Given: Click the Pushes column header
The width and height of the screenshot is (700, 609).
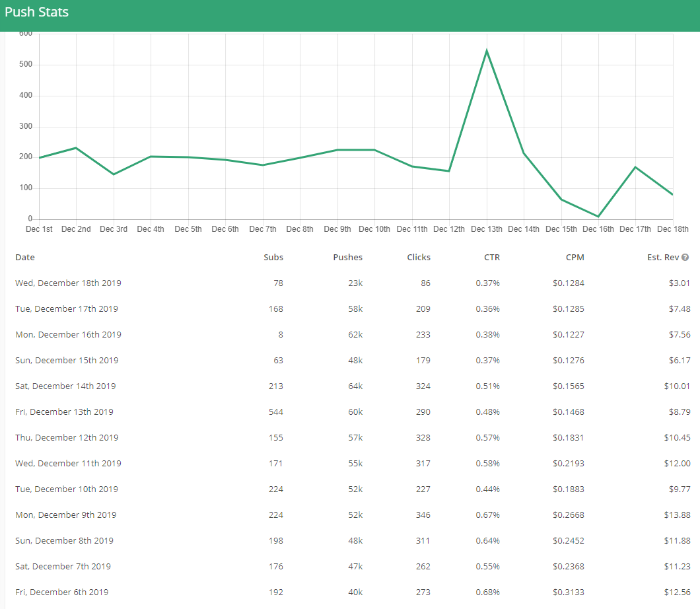Looking at the screenshot, I should 347,258.
